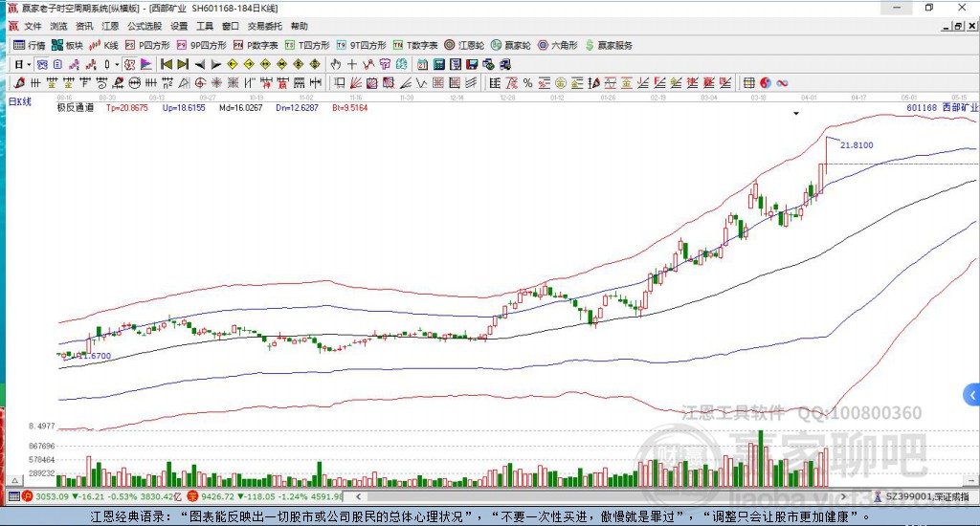Screen dimensions: 980x526
Task: Show the K线 candlestick chart
Action: 103,45
